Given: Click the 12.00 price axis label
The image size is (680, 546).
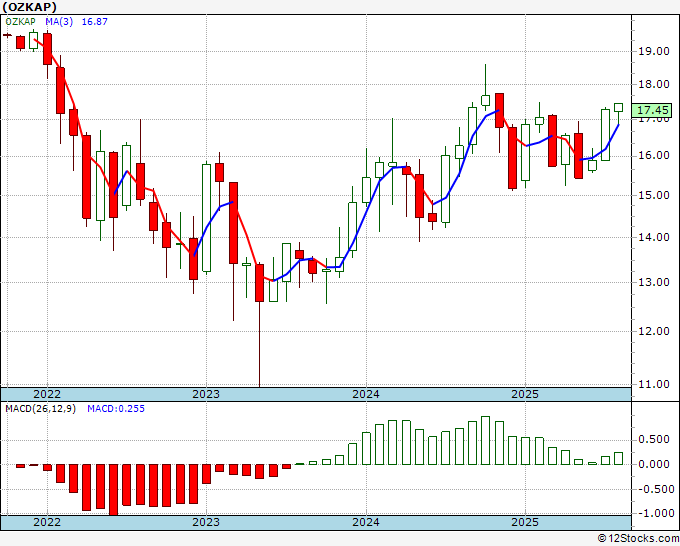Looking at the screenshot, I should pos(654,331).
